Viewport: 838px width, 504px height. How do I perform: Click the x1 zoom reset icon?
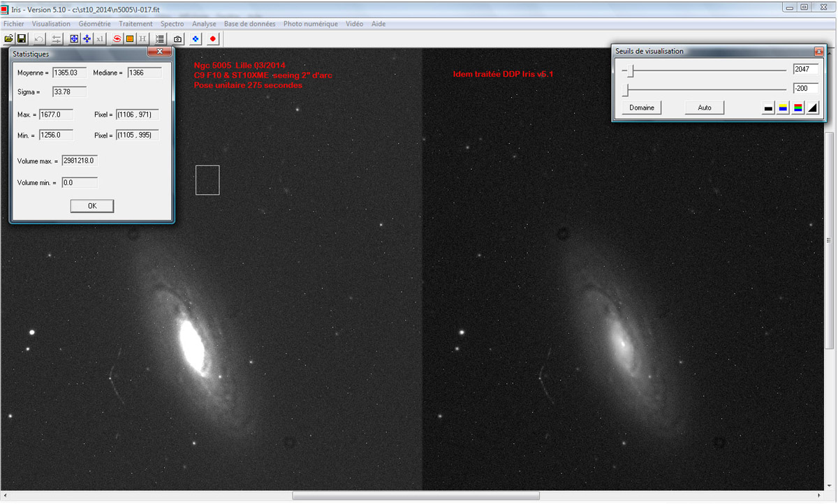pos(100,38)
